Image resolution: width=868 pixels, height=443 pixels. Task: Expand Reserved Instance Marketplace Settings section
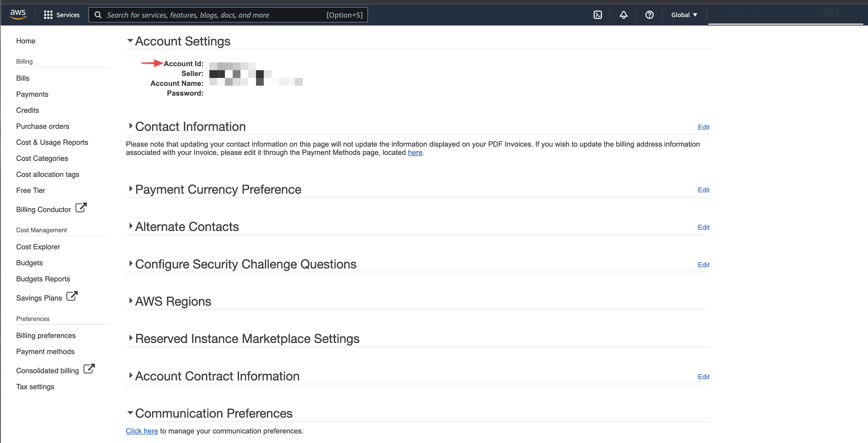[x=131, y=338]
